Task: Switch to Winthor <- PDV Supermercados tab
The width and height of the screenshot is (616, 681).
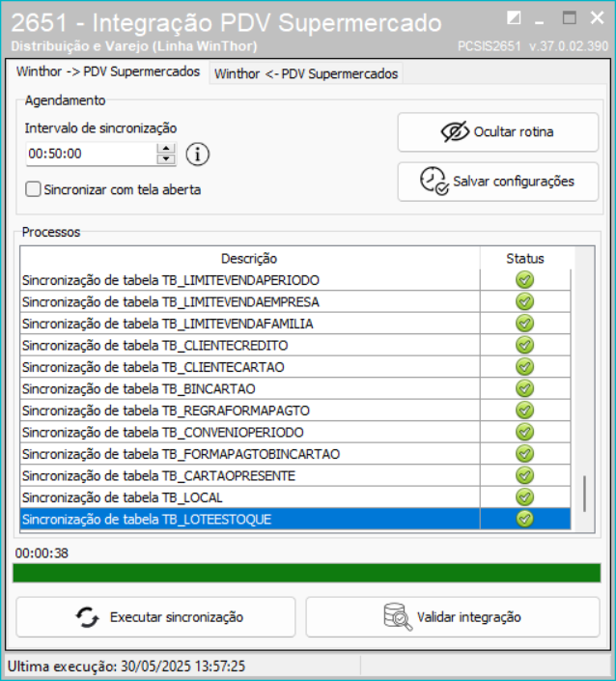Action: point(306,73)
